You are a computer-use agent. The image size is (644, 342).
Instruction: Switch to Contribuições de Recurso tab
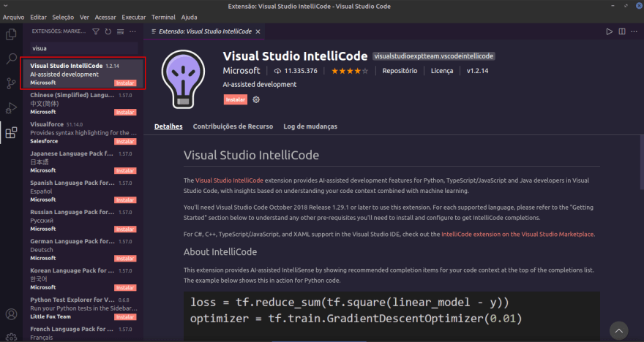(233, 126)
